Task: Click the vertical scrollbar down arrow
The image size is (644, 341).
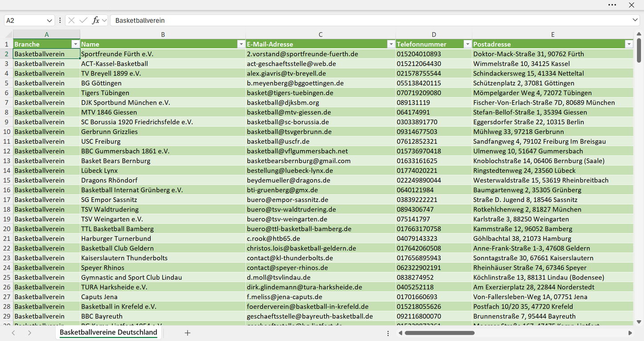Action: click(639, 321)
